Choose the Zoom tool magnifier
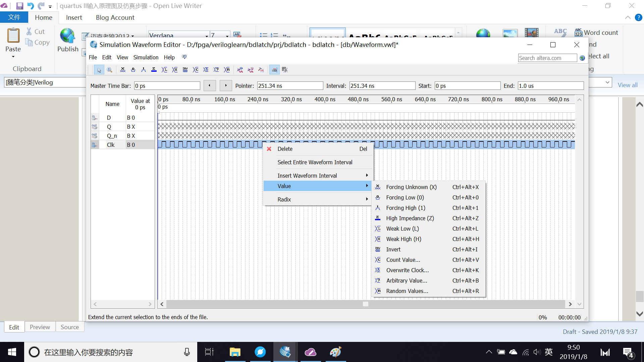The height and width of the screenshot is (362, 644). click(109, 70)
